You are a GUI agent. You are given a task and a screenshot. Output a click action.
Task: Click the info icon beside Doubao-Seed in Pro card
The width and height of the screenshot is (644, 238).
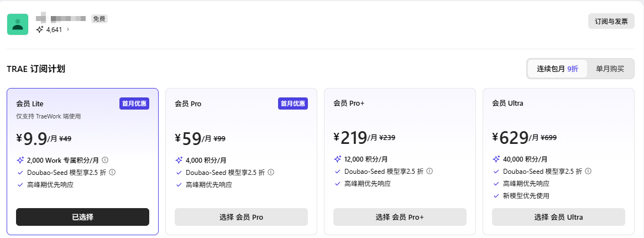click(271, 172)
